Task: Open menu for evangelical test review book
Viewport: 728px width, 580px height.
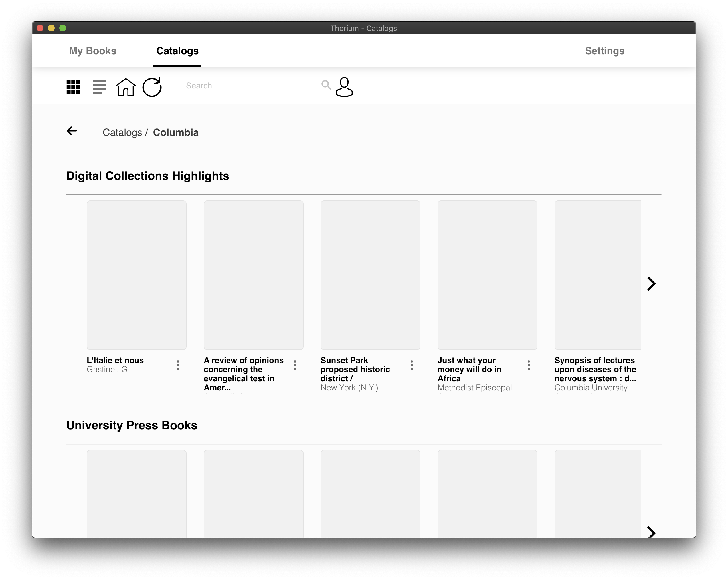Action: [295, 365]
